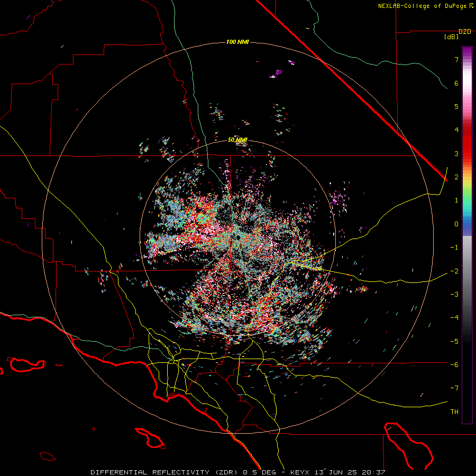Click the KEYX radar site identifier
This screenshot has height=476, width=476.
(x=300, y=472)
